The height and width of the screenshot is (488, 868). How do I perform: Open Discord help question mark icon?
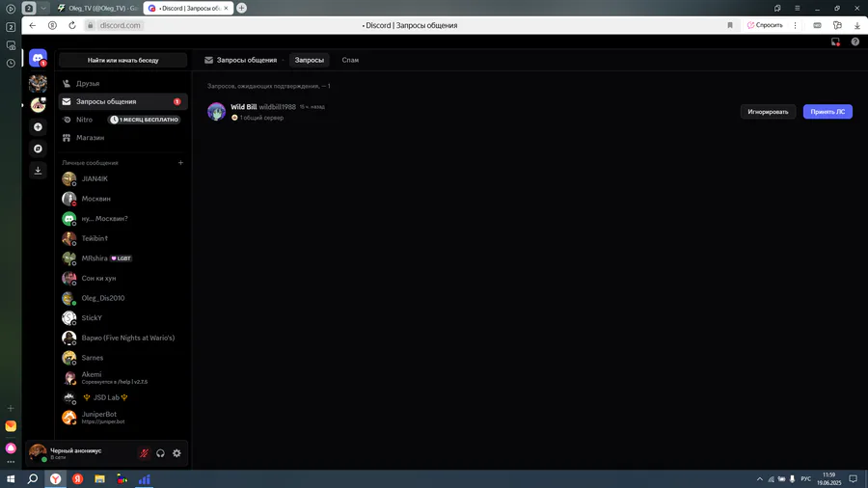coord(855,42)
